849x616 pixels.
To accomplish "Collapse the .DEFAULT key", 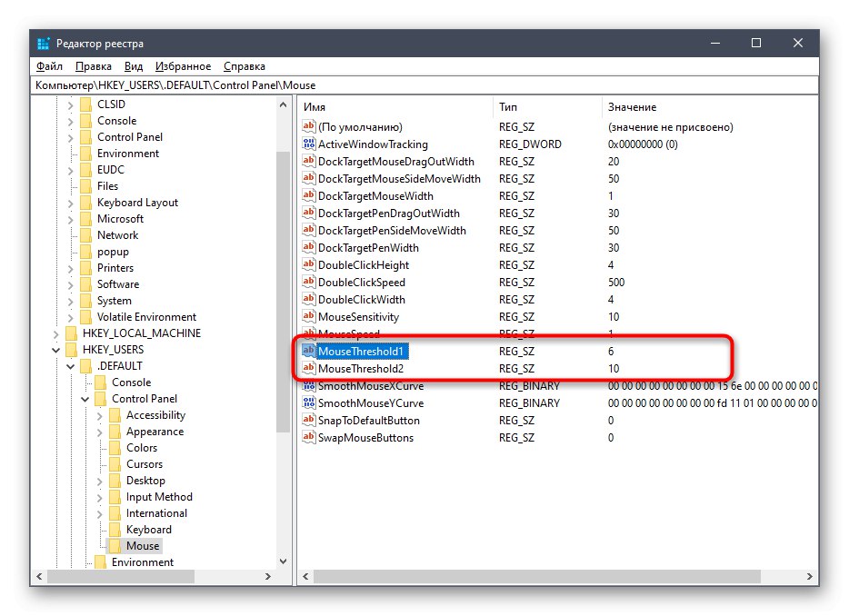I will 70,366.
